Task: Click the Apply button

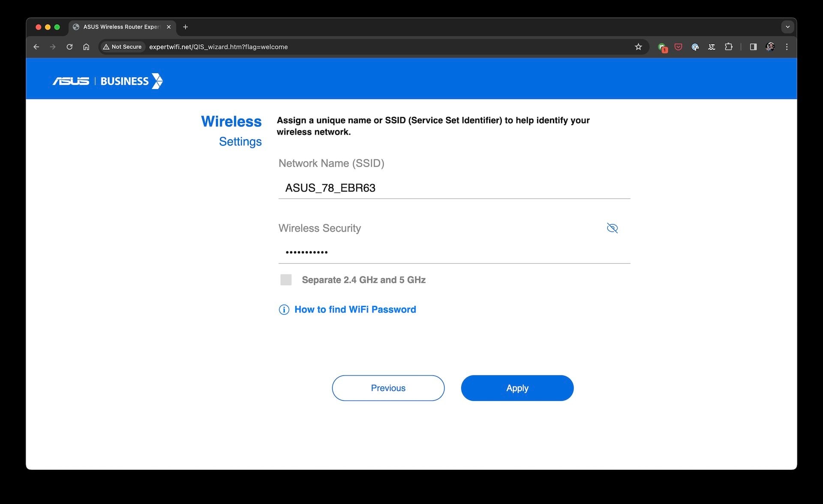Action: coord(517,388)
